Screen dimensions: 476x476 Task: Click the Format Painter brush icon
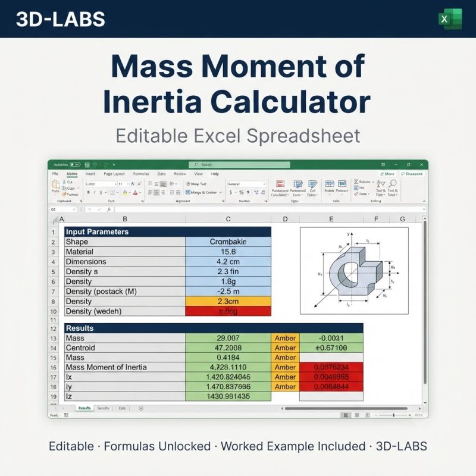point(64,195)
